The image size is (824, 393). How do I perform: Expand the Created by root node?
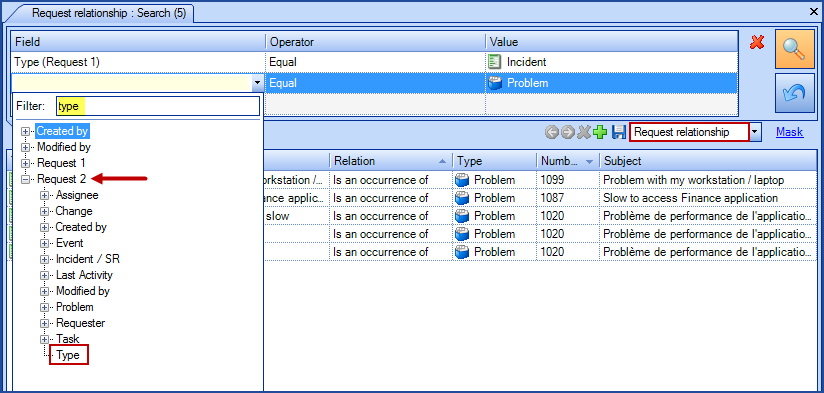pyautogui.click(x=25, y=131)
